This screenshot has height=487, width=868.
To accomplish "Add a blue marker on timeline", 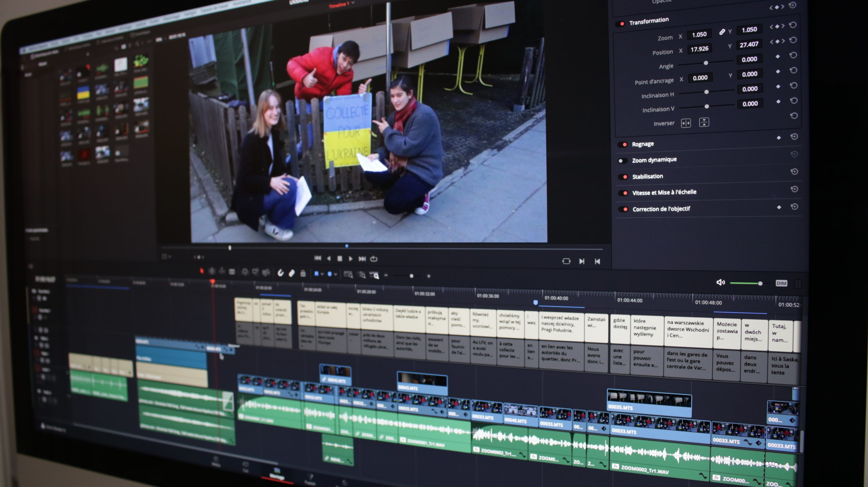I will pyautogui.click(x=330, y=274).
